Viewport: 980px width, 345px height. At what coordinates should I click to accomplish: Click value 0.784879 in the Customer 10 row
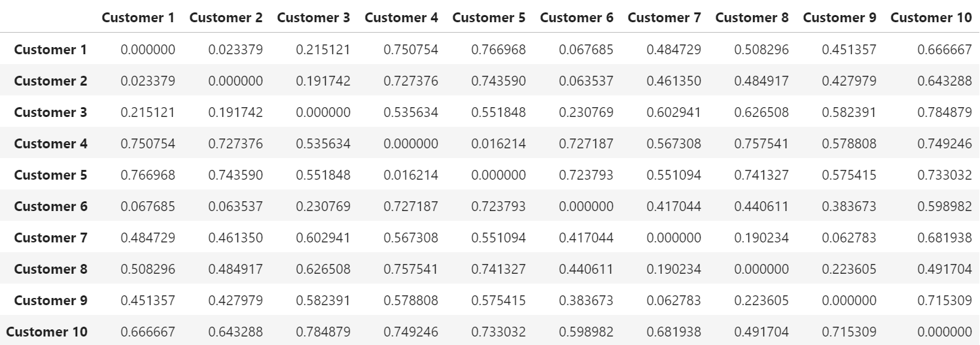coord(323,332)
